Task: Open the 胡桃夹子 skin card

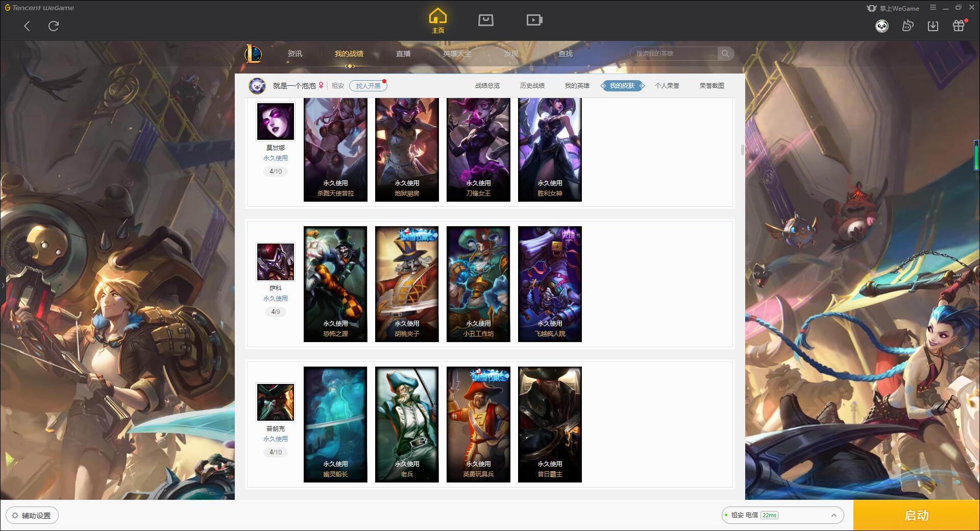Action: tap(407, 284)
